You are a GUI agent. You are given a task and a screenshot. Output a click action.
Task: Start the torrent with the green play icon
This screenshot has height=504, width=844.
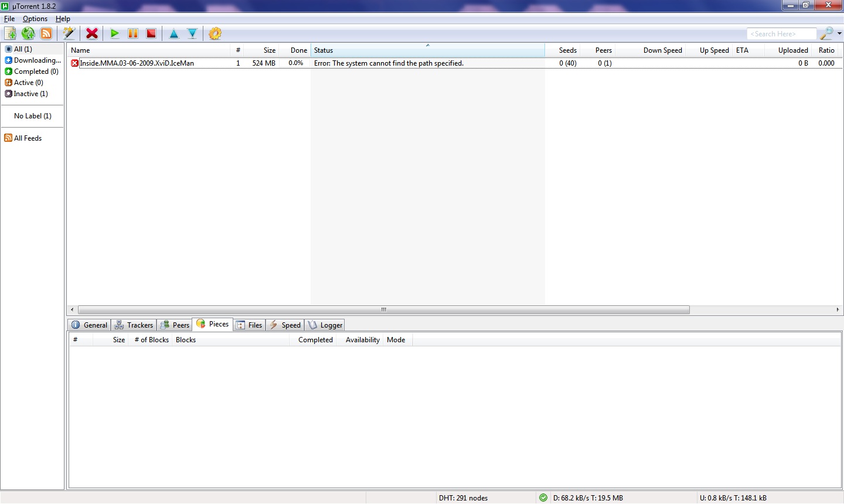(115, 33)
